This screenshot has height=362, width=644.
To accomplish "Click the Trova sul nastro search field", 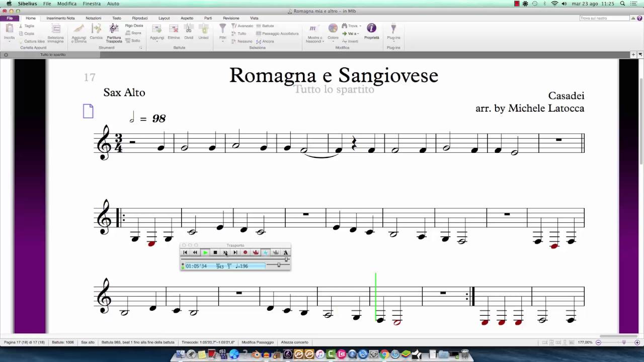I will tap(604, 18).
